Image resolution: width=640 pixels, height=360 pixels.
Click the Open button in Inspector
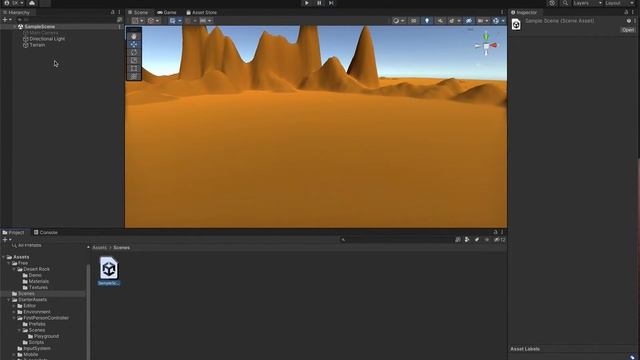[x=628, y=30]
